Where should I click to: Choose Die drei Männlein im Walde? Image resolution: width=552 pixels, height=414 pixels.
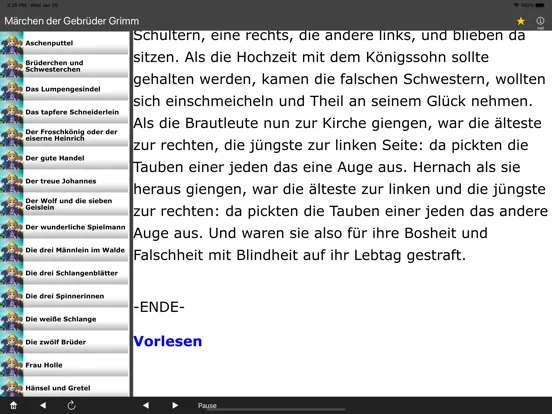[65, 250]
